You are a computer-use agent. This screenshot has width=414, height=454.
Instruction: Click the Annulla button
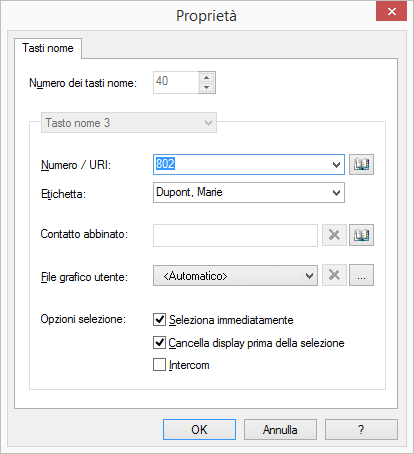coord(280,429)
